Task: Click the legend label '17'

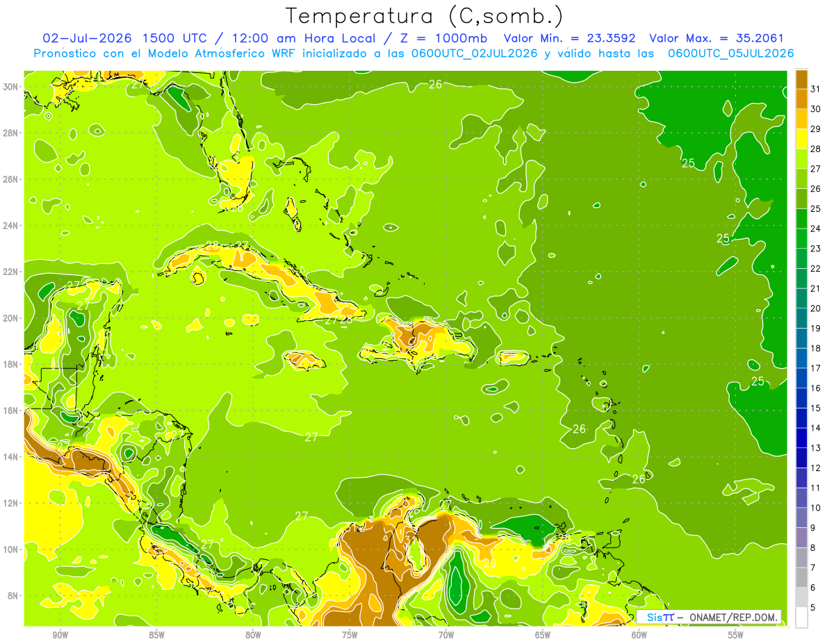Action: [x=816, y=368]
